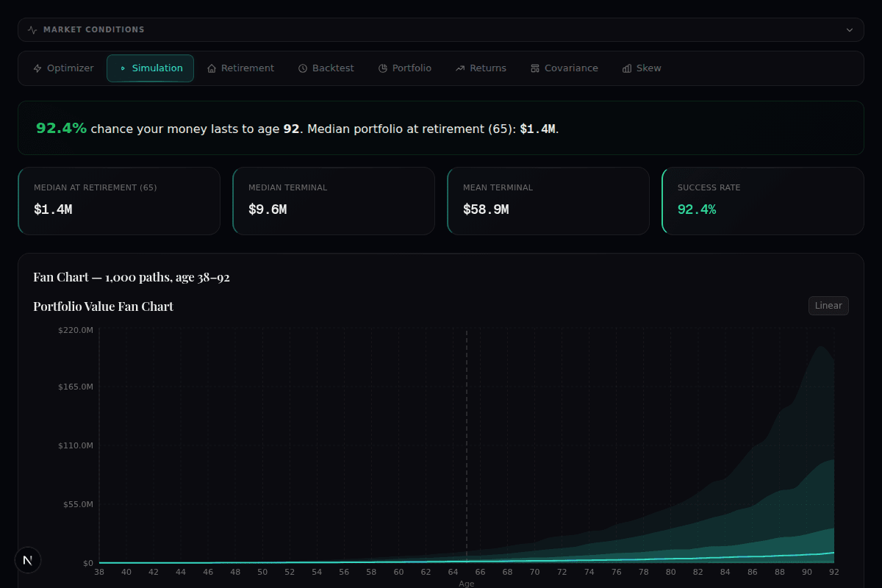Click the dashed retirement-age marker on the chart

click(467, 441)
